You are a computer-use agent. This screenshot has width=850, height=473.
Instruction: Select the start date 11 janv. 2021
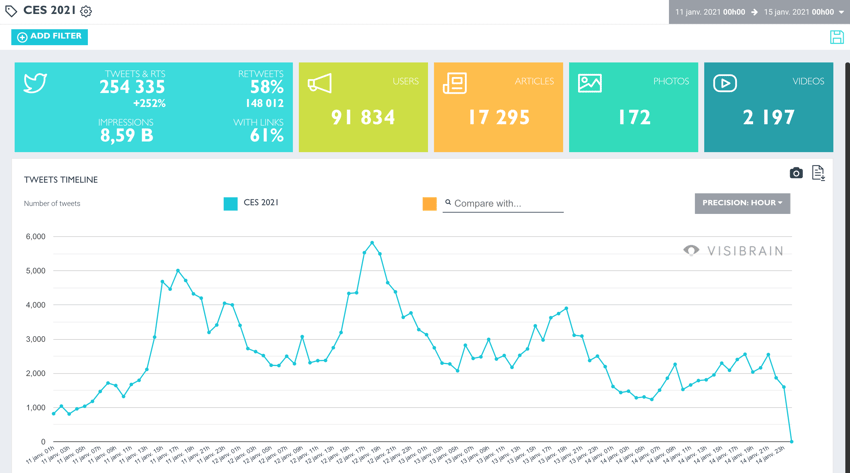[710, 12]
